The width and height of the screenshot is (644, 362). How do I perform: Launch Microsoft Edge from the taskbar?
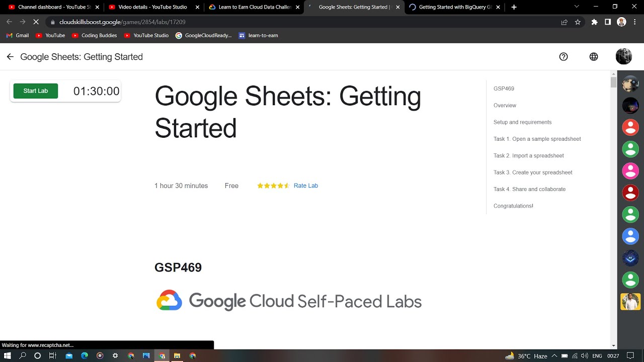[85, 355]
